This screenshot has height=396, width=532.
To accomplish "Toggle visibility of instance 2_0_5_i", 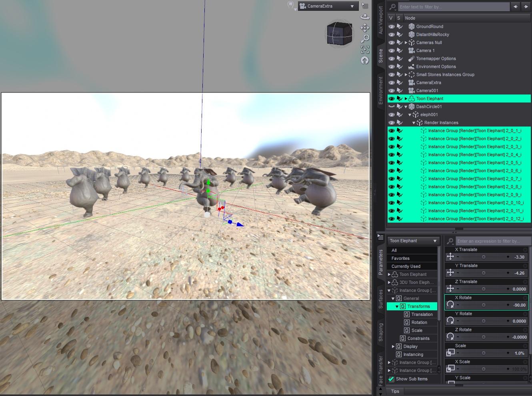I will tap(392, 163).
